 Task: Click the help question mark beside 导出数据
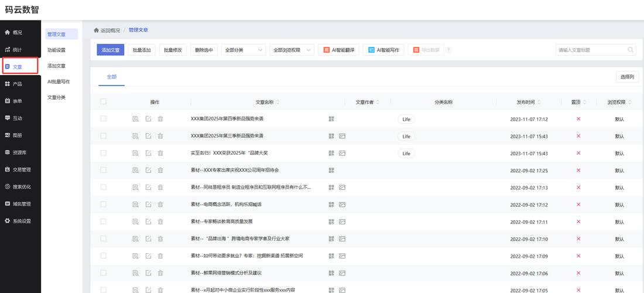click(x=448, y=50)
